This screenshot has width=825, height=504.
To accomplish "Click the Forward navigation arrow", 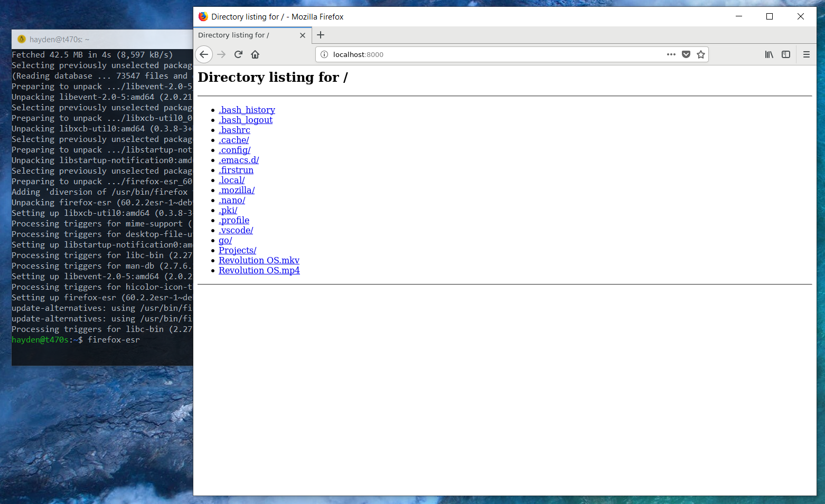I will pos(221,54).
